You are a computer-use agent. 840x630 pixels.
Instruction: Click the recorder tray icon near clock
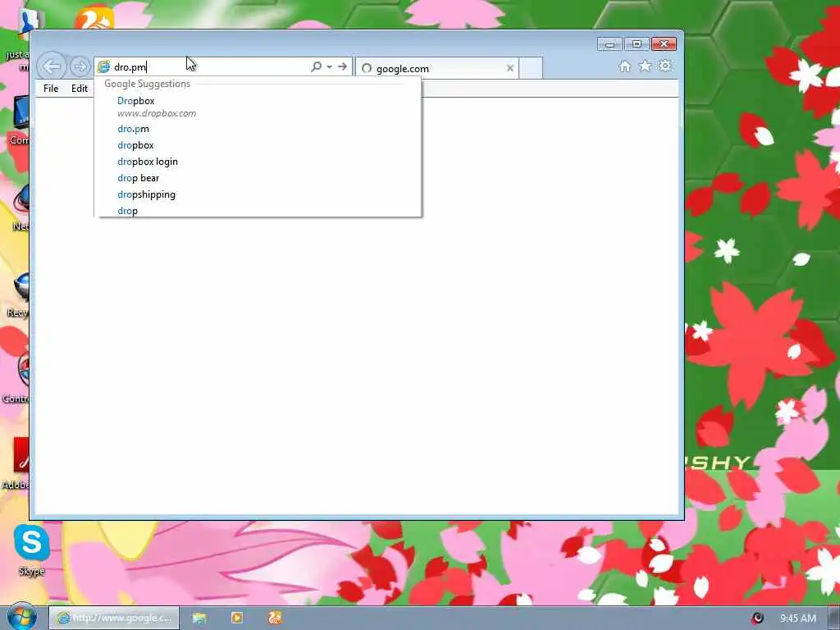tap(757, 619)
